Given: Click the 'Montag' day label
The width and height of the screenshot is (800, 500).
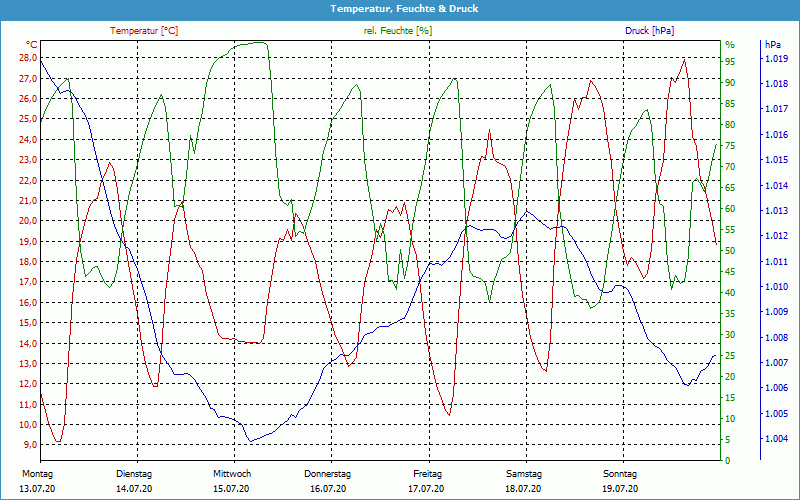Looking at the screenshot, I should [38, 474].
